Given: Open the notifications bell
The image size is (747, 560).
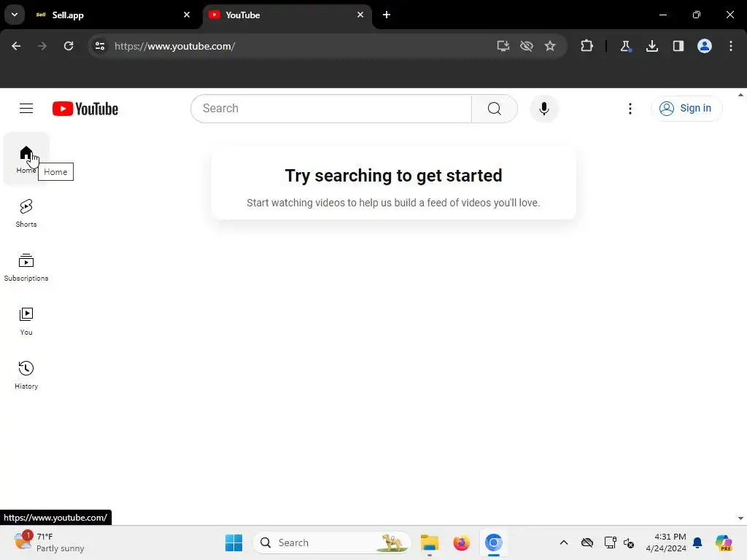Looking at the screenshot, I should (x=697, y=542).
